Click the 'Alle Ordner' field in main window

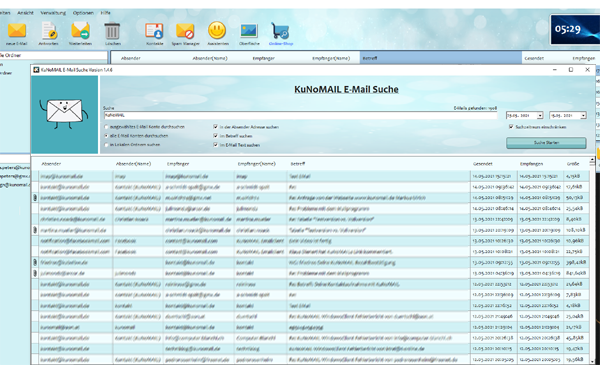(54, 55)
